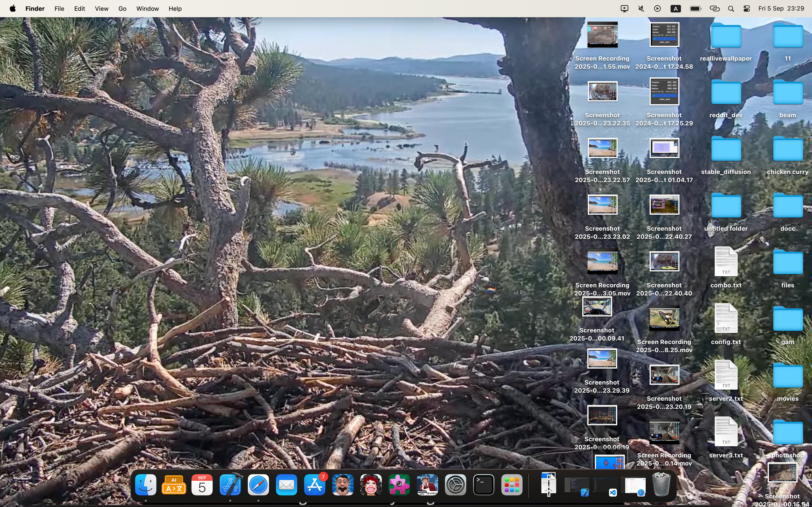Open Launchpad grid icon in Dock
Image resolution: width=812 pixels, height=507 pixels.
512,485
